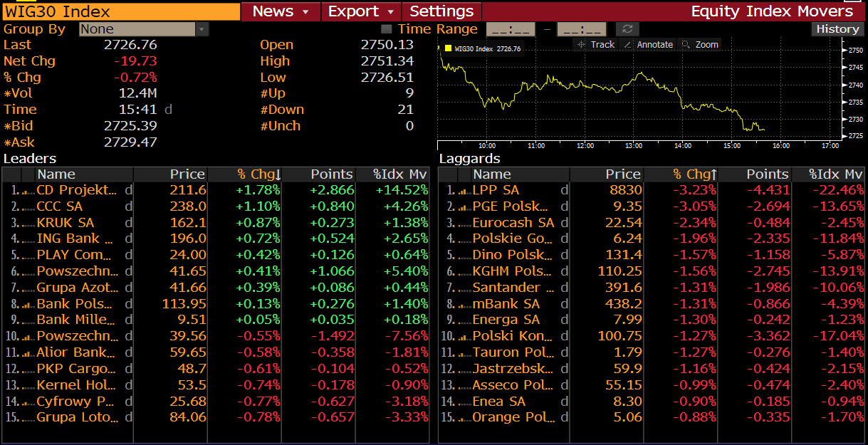Click the refresh time range icon
Viewport: 868px width, 445px height.
tap(627, 29)
